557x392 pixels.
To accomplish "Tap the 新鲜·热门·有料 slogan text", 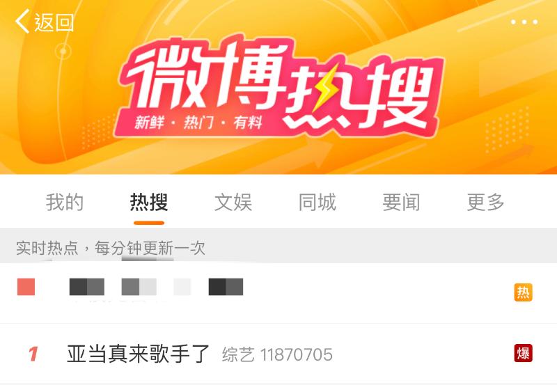I will tap(198, 123).
